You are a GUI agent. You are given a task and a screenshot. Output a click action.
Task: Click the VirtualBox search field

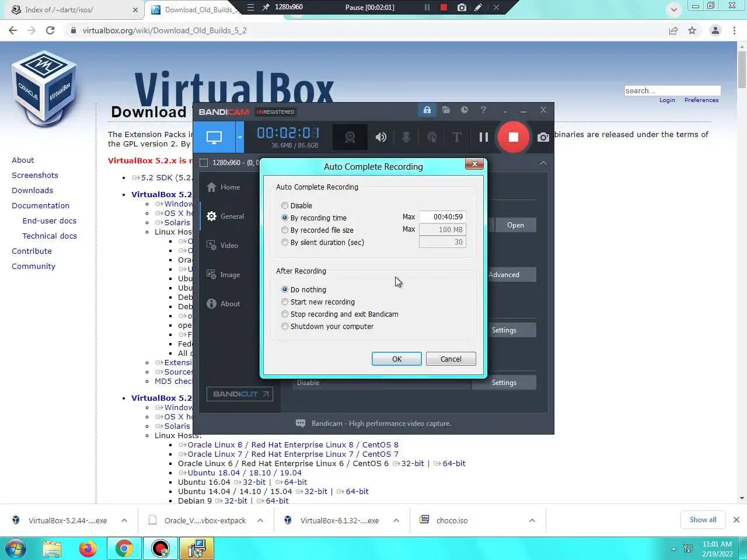(x=672, y=90)
